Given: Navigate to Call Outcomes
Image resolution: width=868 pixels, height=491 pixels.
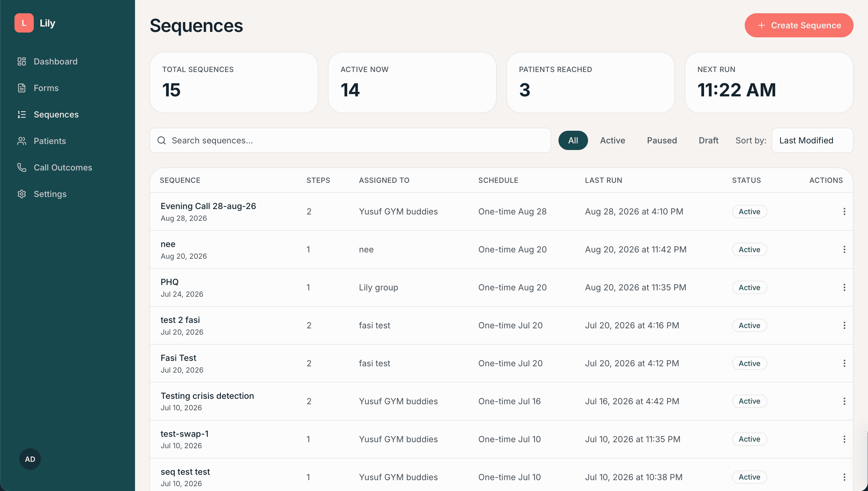Looking at the screenshot, I should pyautogui.click(x=54, y=167).
